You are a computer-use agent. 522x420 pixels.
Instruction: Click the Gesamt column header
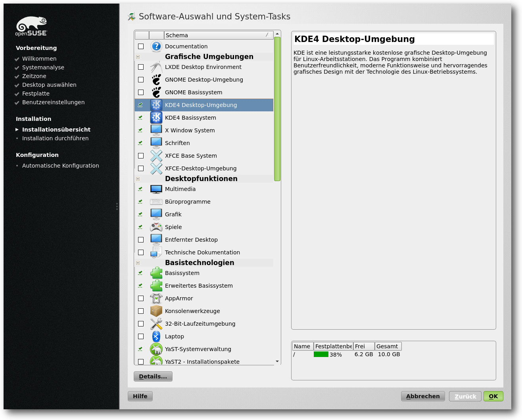[388, 346]
